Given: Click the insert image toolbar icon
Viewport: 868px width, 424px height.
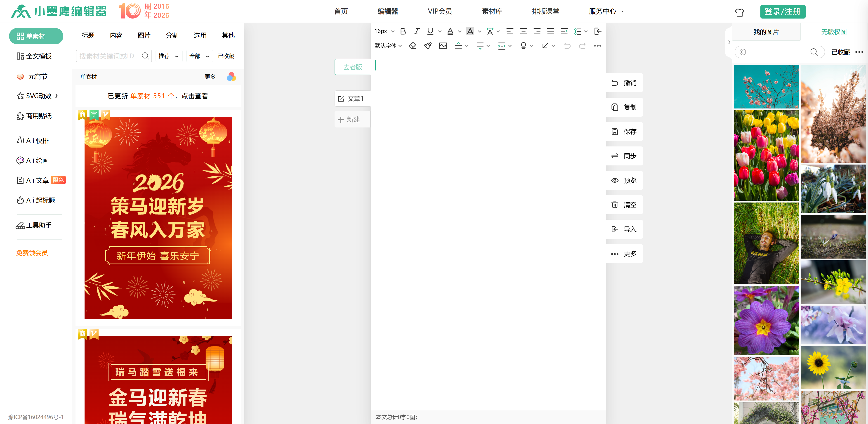Looking at the screenshot, I should [x=443, y=45].
